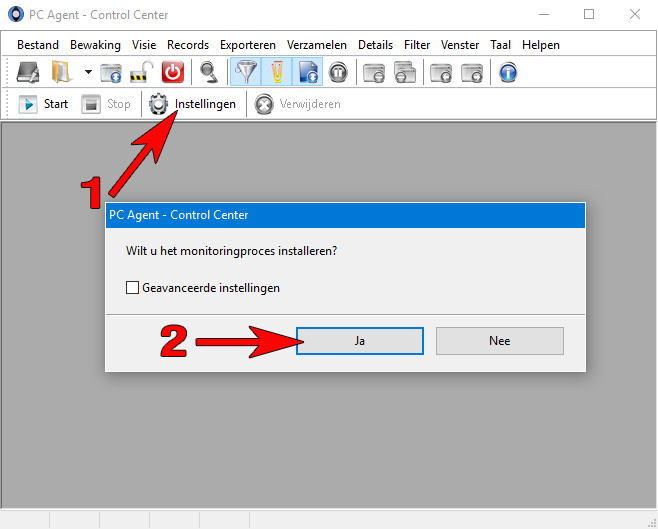Click the stacked windows minus icon
This screenshot has height=529, width=658.
[x=405, y=72]
